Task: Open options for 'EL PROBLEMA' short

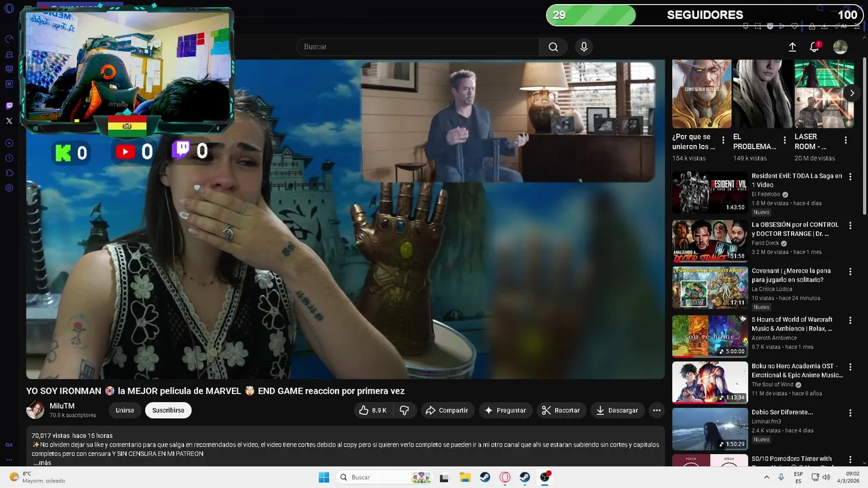Action: coord(785,140)
